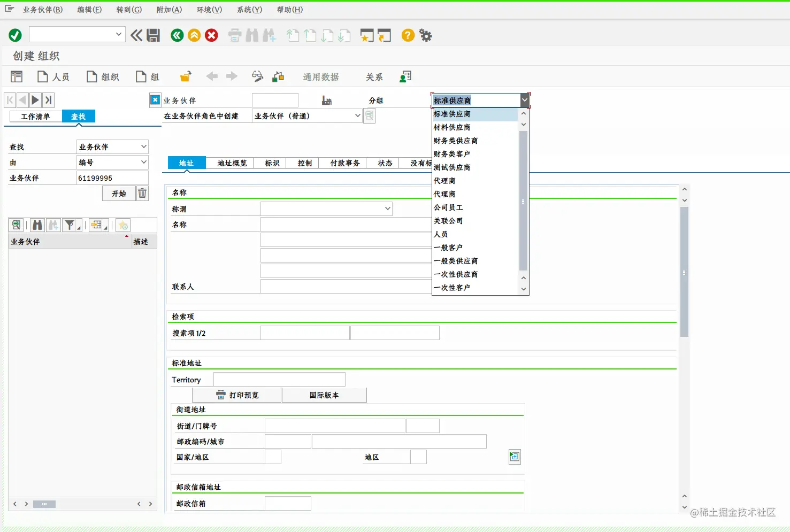
Task: Expand the 分组 grouping dropdown arrow
Action: (525, 100)
